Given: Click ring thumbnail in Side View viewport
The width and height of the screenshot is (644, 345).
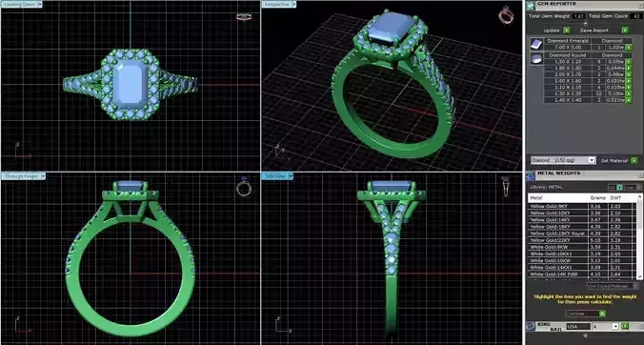Looking at the screenshot, I should click(x=506, y=187).
